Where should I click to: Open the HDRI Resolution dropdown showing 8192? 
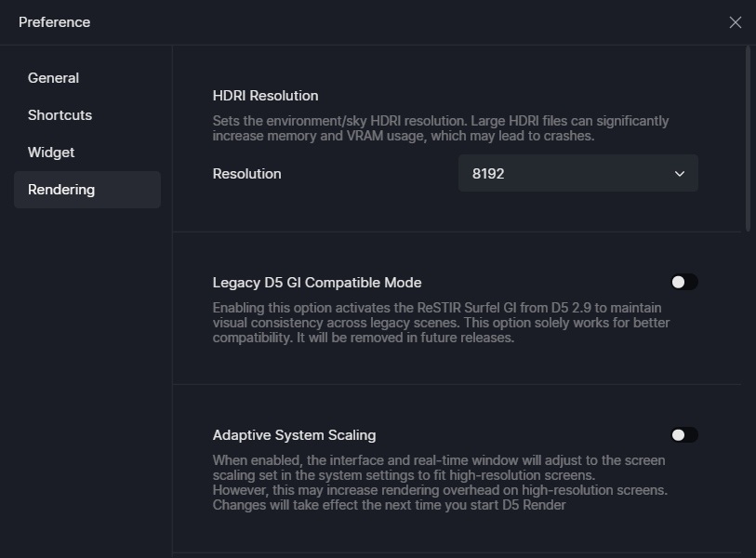pos(577,174)
